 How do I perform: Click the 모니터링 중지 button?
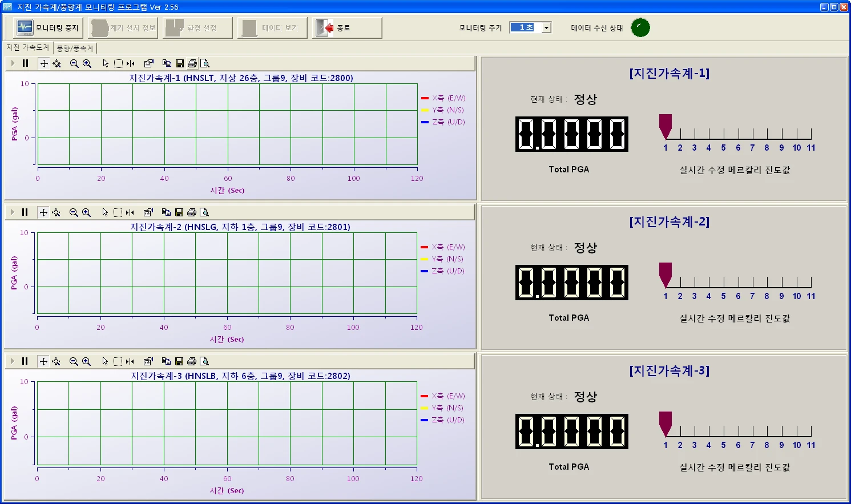48,28
